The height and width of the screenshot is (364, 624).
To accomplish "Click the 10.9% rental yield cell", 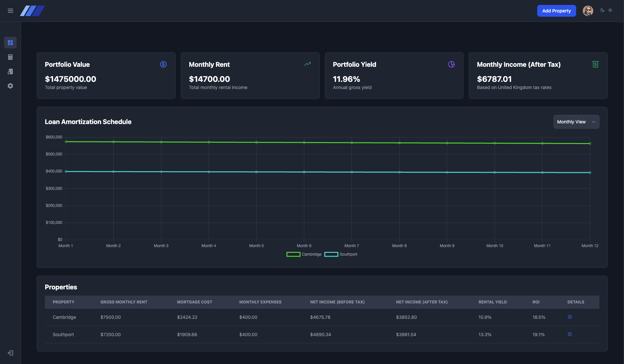I will (485, 317).
